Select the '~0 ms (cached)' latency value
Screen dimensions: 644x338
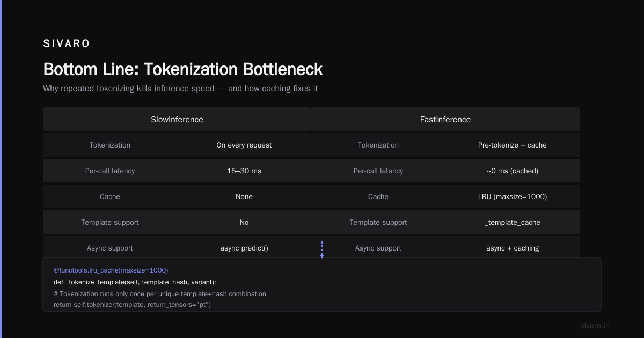pyautogui.click(x=513, y=171)
